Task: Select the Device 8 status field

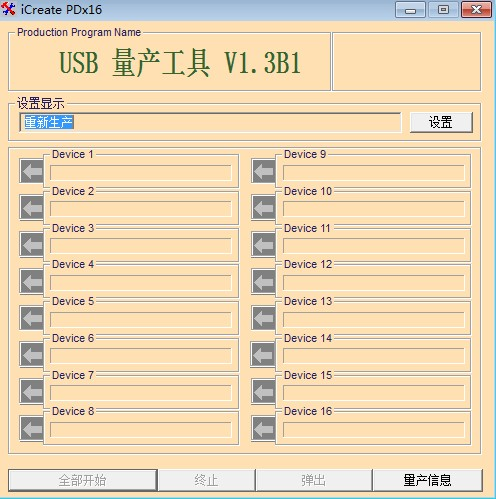Action: click(x=141, y=430)
